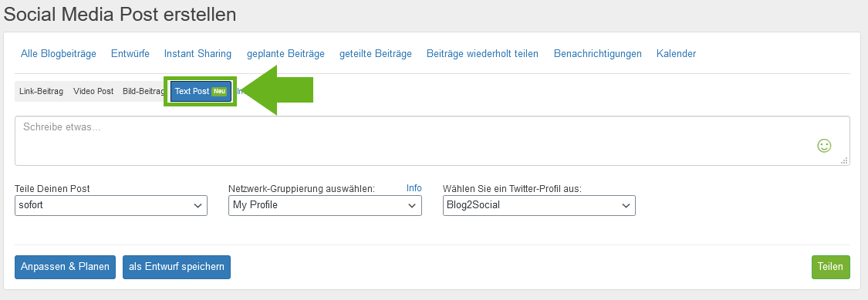The width and height of the screenshot is (868, 300).
Task: Open the Alle Blogbeiträge link
Action: [x=59, y=54]
